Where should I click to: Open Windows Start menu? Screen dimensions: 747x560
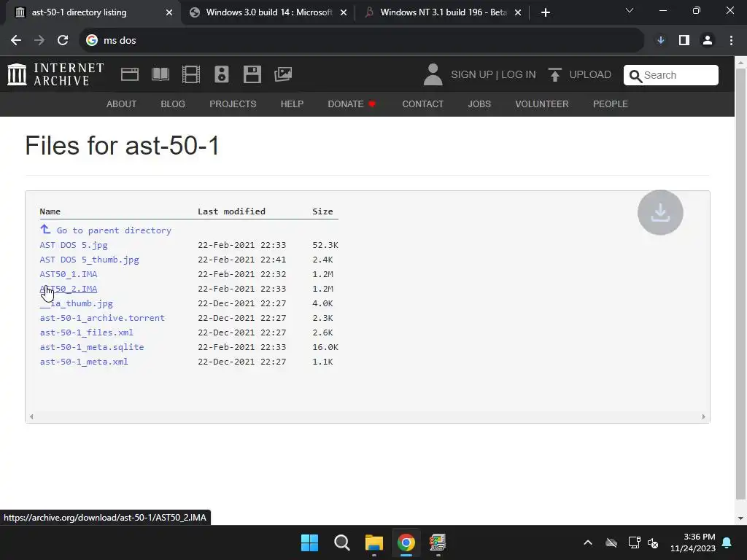(x=309, y=542)
